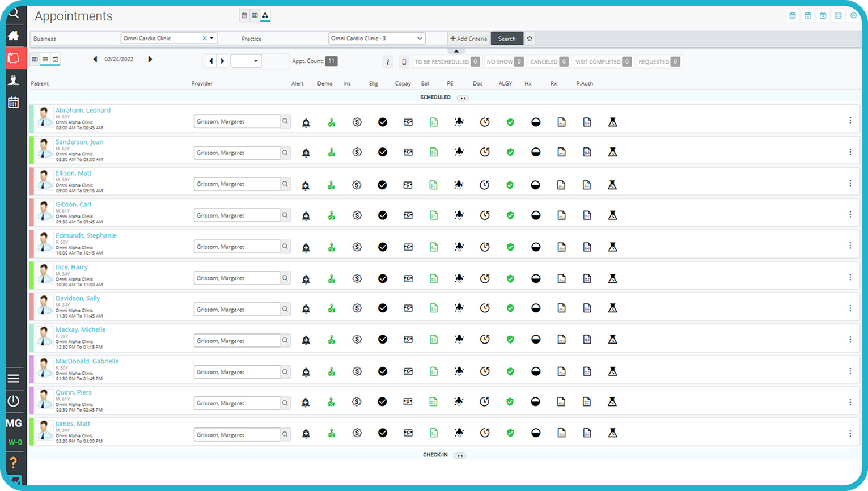
Task: Click the Home icon in the left sidebar
Action: pos(14,36)
